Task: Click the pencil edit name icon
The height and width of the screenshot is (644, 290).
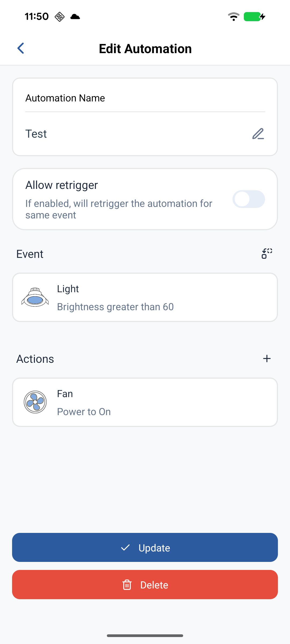Action: tap(258, 134)
